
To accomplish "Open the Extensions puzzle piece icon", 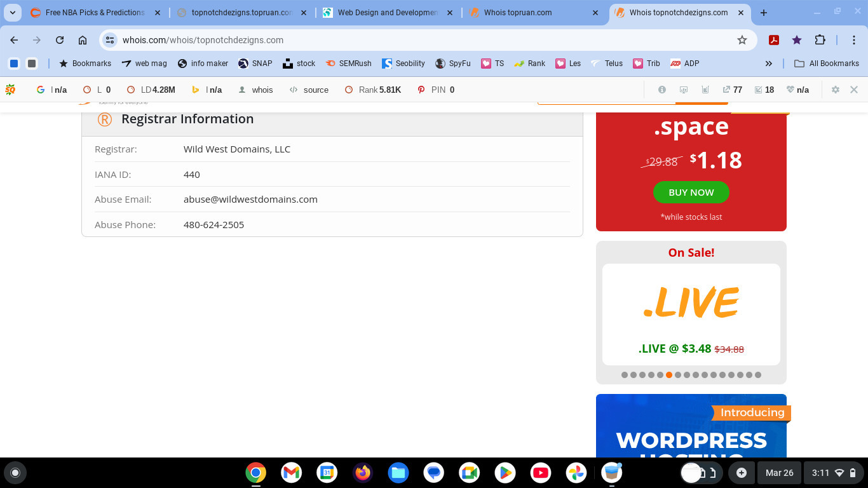I will 820,40.
